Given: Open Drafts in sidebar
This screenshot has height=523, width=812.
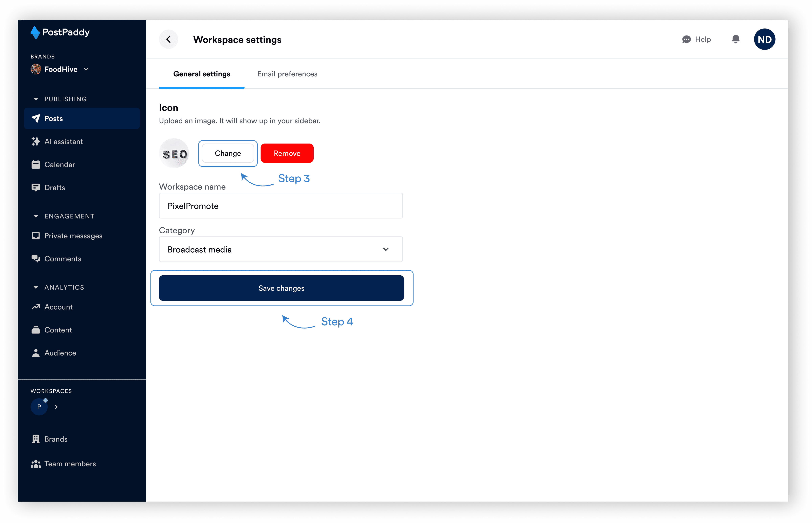Looking at the screenshot, I should click(x=54, y=188).
